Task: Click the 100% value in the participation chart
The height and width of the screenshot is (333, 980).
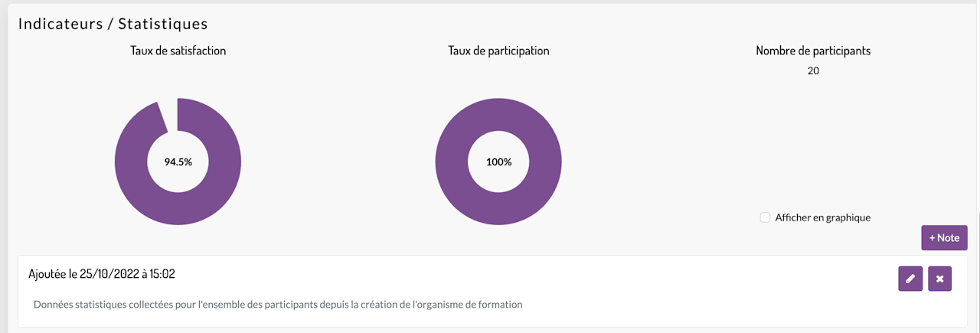Action: coord(498,162)
